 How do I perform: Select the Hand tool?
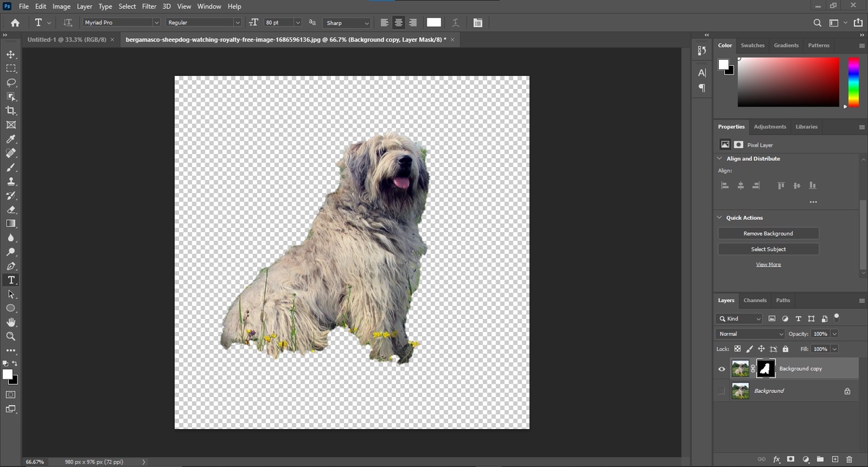(11, 322)
